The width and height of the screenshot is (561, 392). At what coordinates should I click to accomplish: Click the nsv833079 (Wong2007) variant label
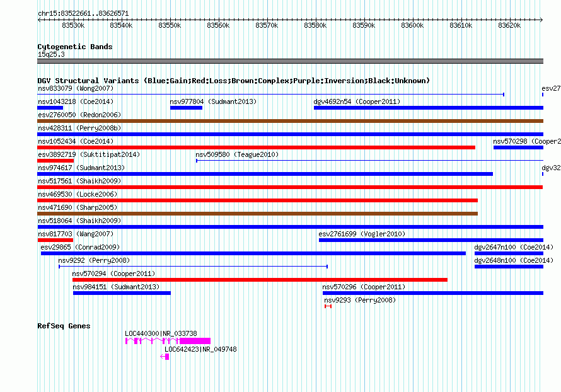[76, 88]
